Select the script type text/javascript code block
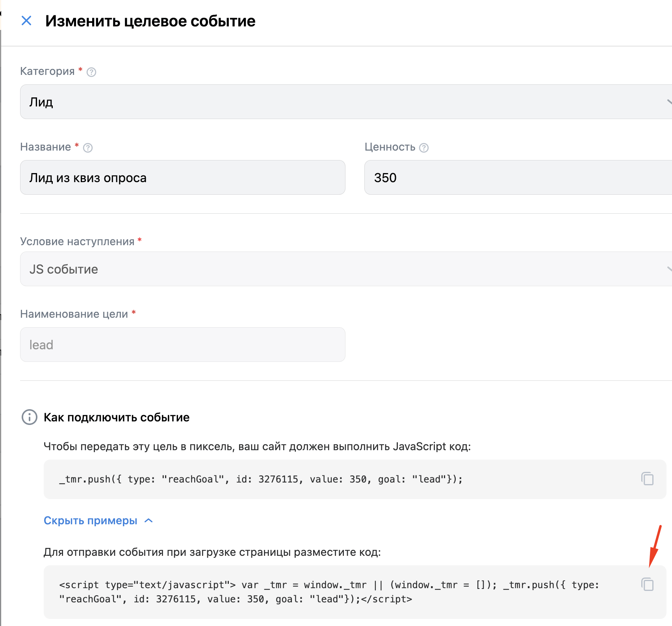 click(x=329, y=592)
